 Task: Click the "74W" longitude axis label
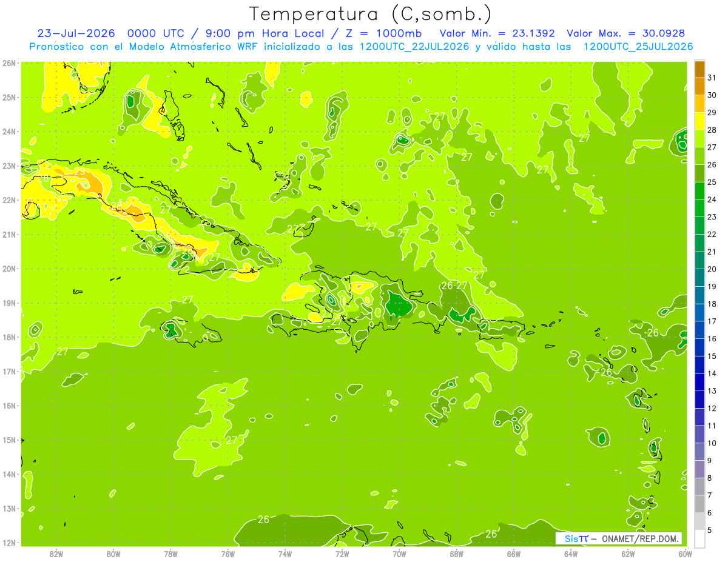(285, 554)
